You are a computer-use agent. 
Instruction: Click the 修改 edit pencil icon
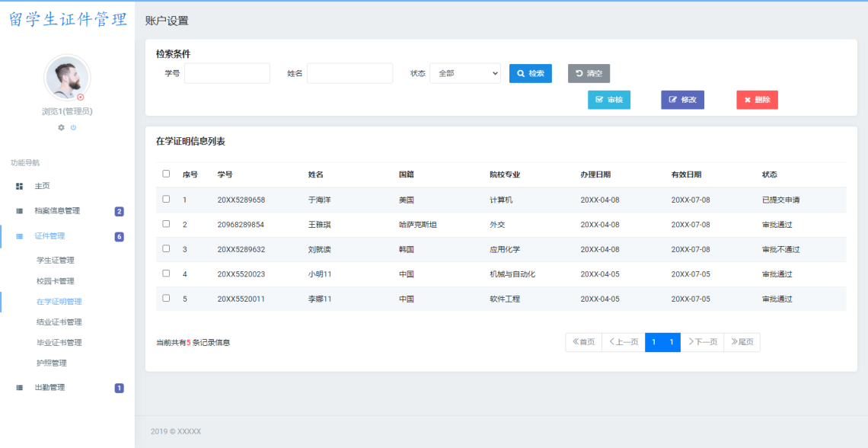(672, 100)
